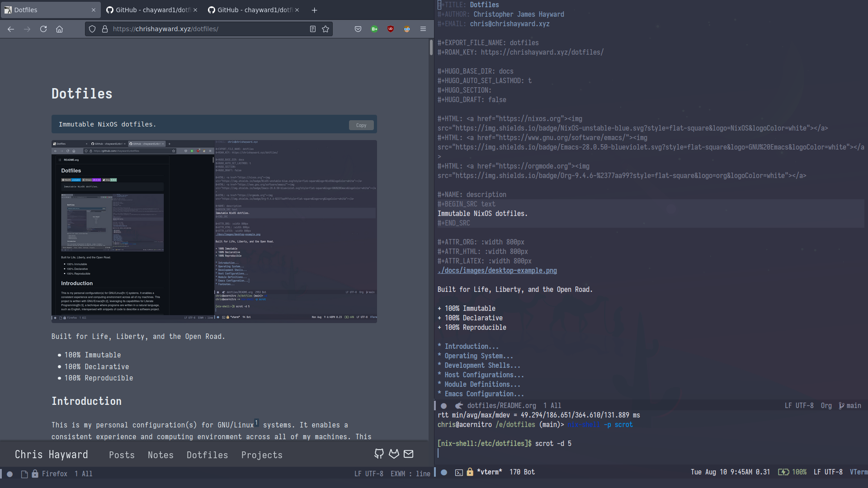
Task: Click the bookmark star icon in address bar
Action: [325, 28]
